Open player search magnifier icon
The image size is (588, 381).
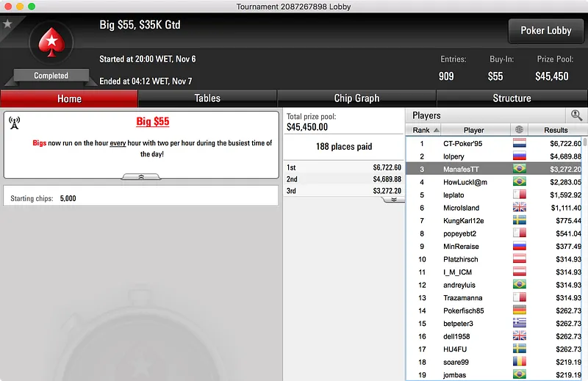click(576, 115)
